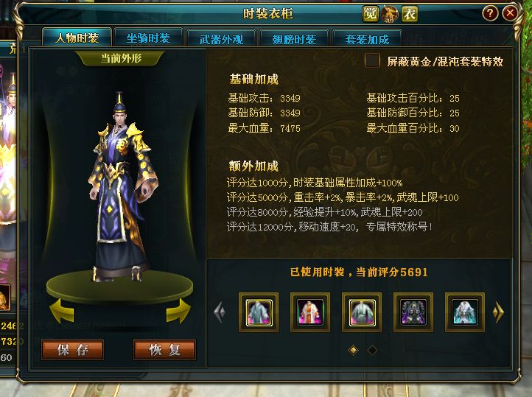Select the orange and white robe costume
532x397 pixels.
tap(310, 312)
